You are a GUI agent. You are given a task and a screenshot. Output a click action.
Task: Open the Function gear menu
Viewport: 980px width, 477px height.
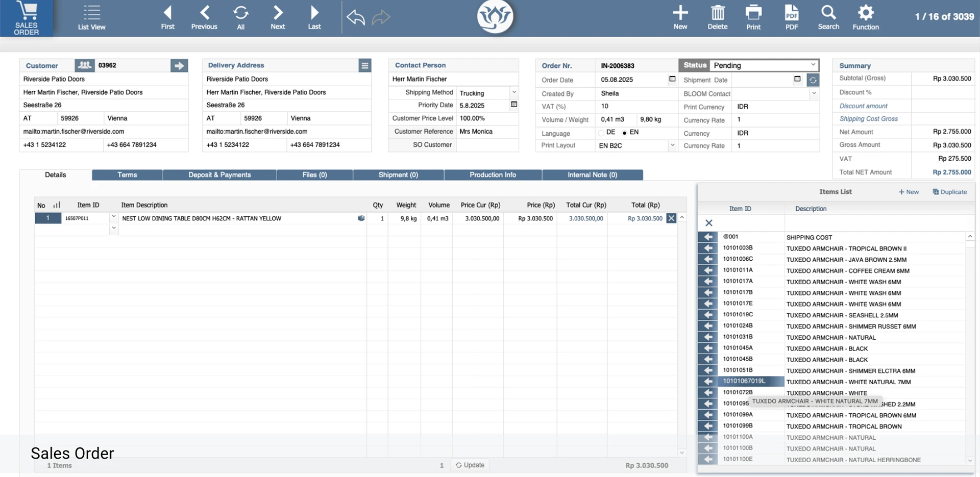point(866,18)
